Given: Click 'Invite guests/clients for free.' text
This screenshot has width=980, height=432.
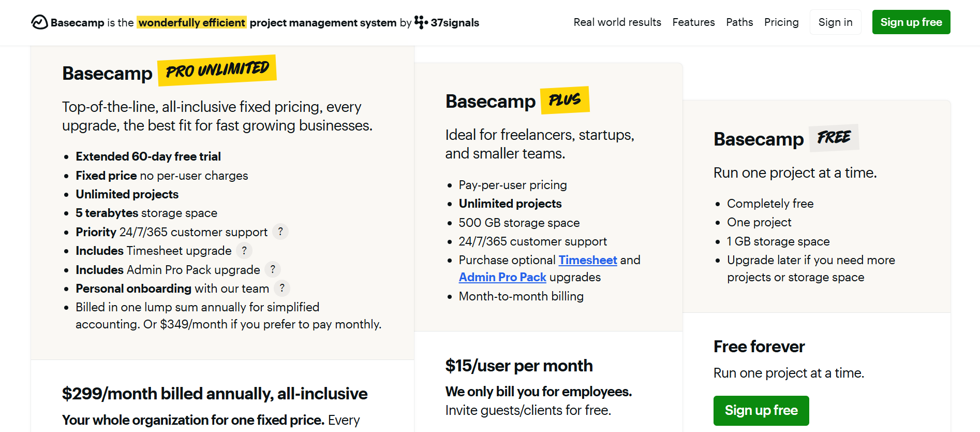Looking at the screenshot, I should (x=528, y=410).
